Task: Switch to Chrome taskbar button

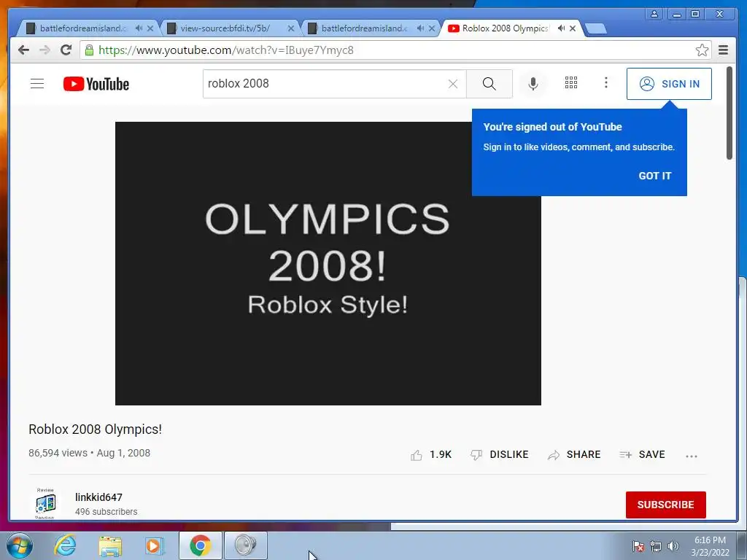Action: pos(200,545)
